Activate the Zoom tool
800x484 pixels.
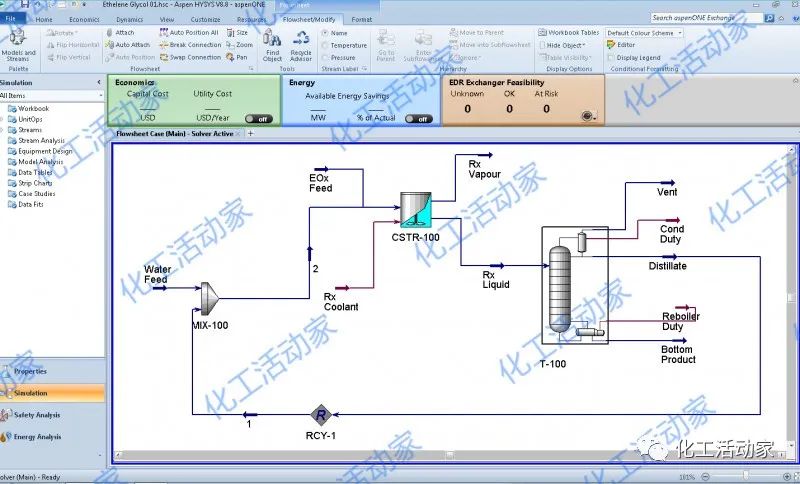tap(240, 45)
